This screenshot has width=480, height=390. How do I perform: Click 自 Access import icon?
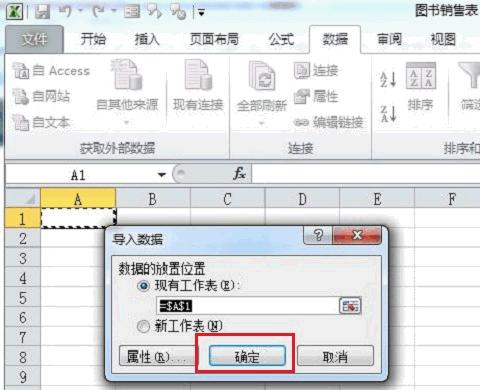(21, 71)
